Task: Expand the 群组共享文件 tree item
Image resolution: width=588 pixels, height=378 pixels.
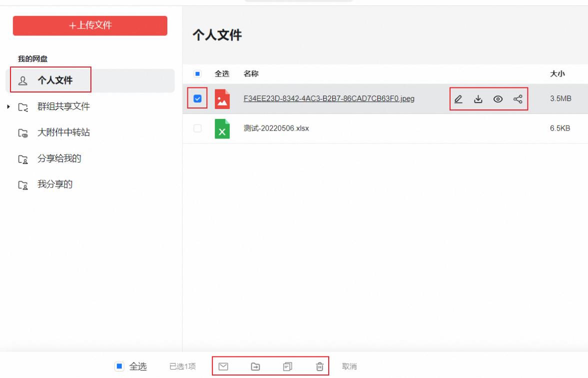Action: tap(7, 106)
